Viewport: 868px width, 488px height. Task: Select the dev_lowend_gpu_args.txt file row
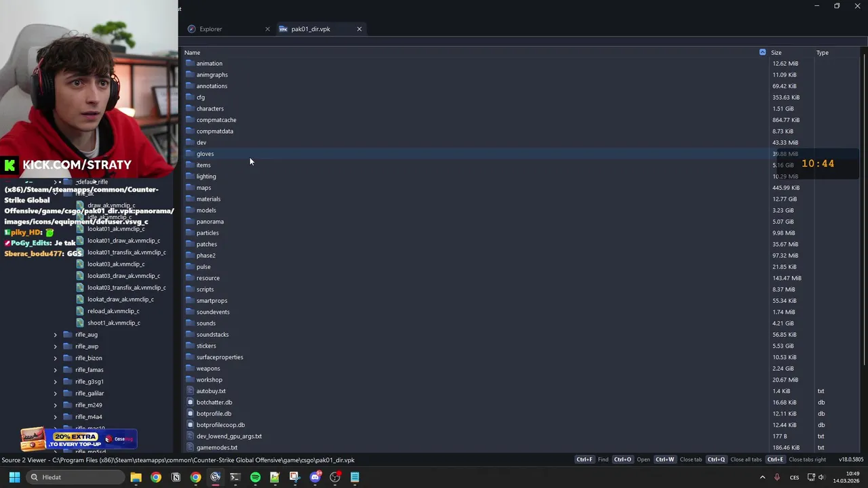coord(521,436)
